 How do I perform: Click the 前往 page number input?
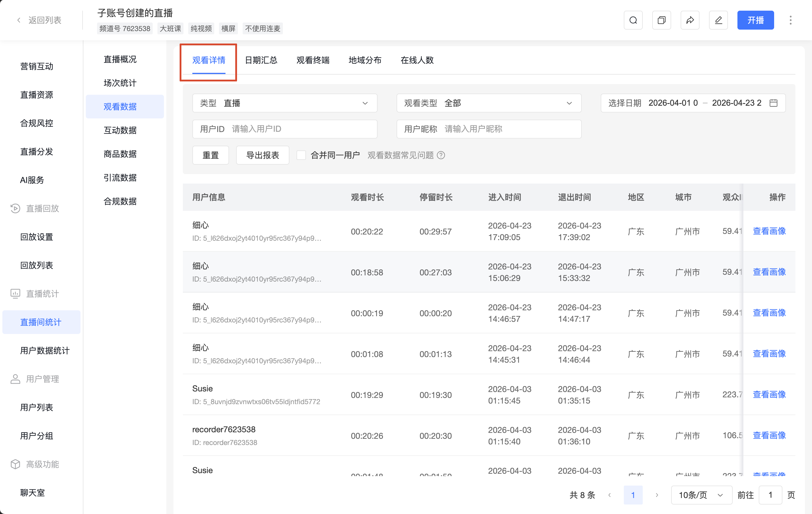770,495
